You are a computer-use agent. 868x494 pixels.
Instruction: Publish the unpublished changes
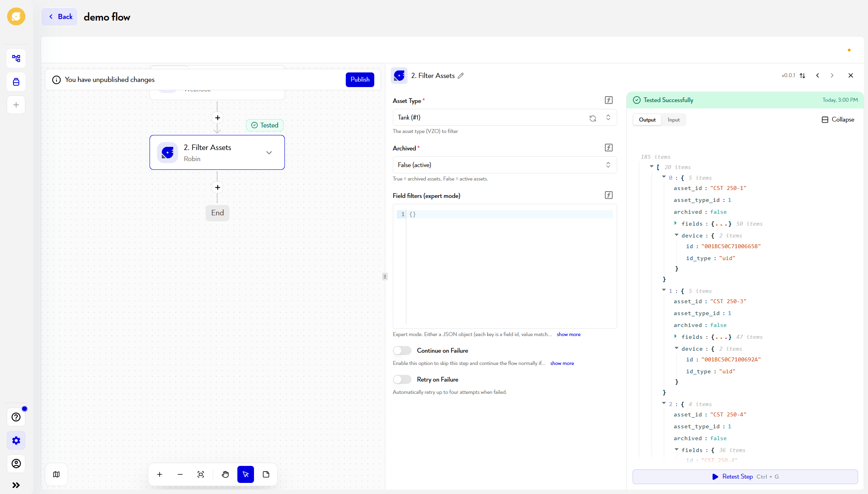click(x=360, y=80)
